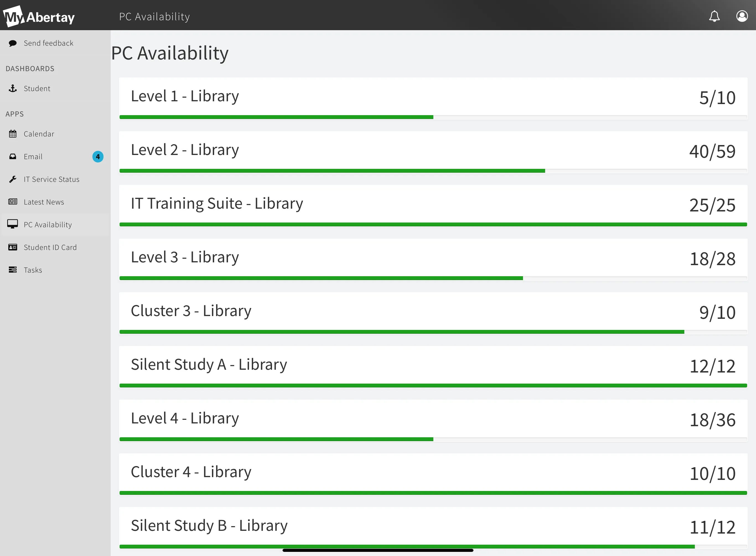756x556 pixels.
Task: Expand the APPS section
Action: 14,114
